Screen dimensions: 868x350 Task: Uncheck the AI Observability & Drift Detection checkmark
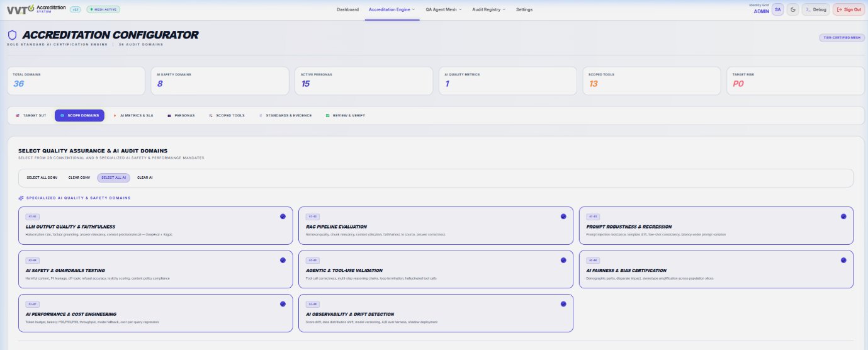(563, 303)
